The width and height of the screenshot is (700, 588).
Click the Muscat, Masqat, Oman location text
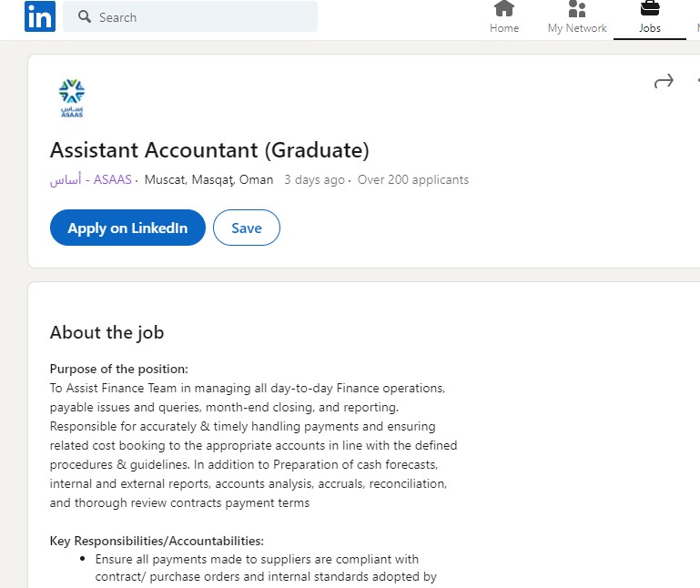point(208,180)
